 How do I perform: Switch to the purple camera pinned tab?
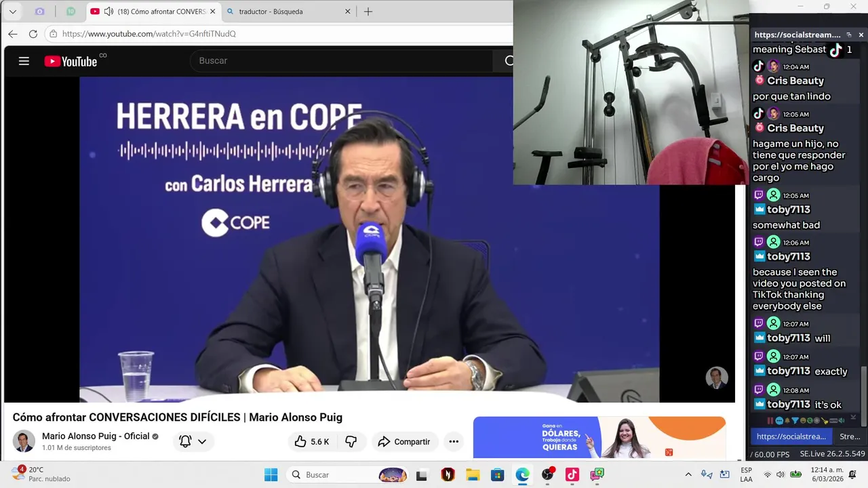(x=39, y=12)
